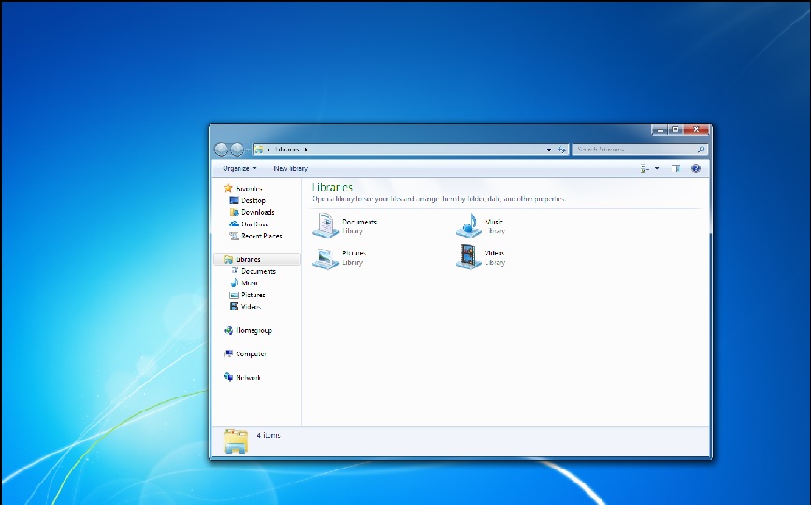Click arrow before Libraries in address bar

[x=268, y=150]
